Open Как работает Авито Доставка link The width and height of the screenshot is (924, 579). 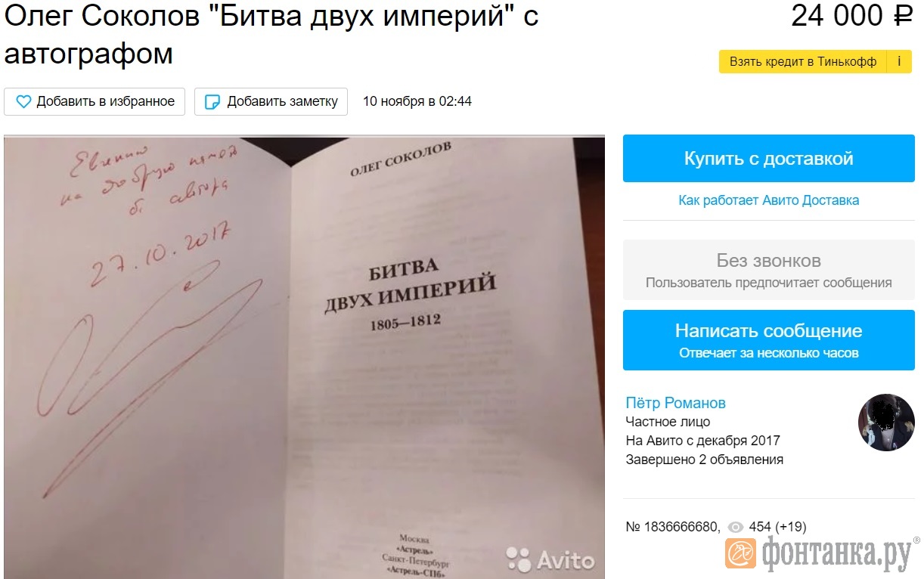pyautogui.click(x=768, y=200)
